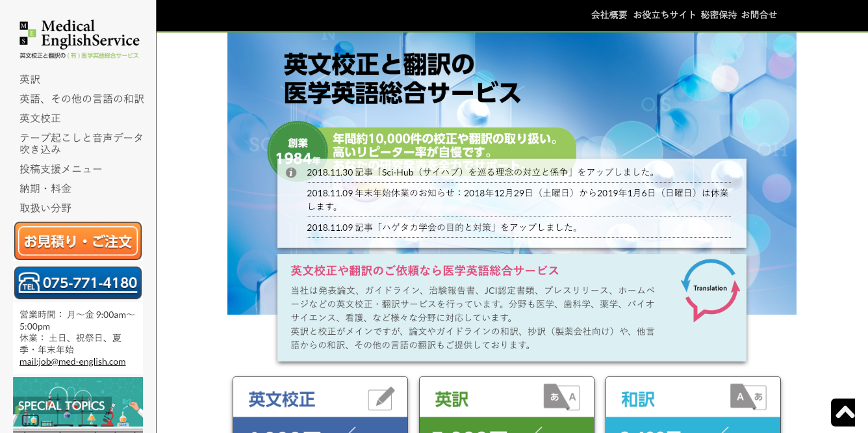Screen dimensions: 868x433
Task: Click the pencil icon on the 英文校正 card
Action: (x=381, y=398)
